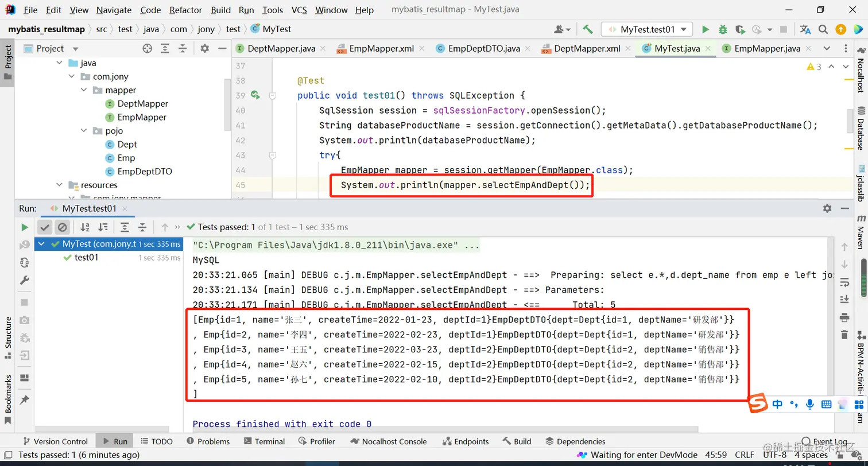Viewport: 868px width, 466px height.
Task: Open the Problems tool window
Action: [208, 441]
